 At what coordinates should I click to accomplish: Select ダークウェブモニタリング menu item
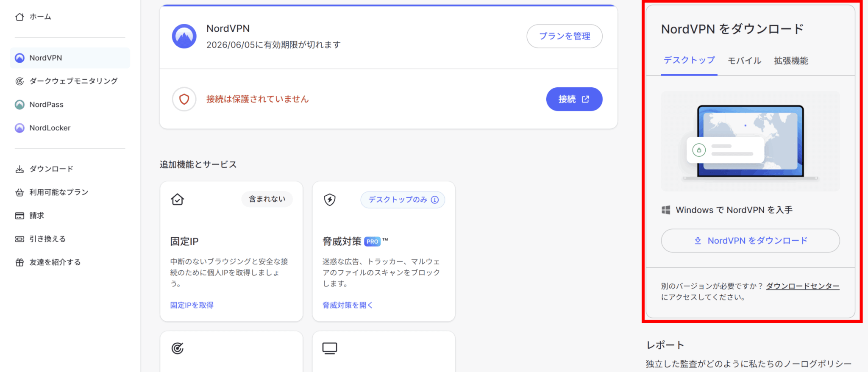pos(73,81)
